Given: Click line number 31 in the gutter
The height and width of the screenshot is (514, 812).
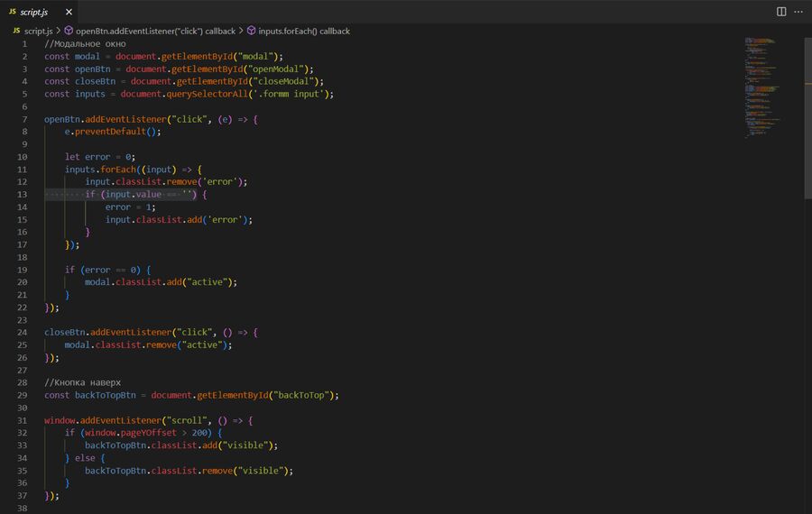Looking at the screenshot, I should pyautogui.click(x=23, y=420).
